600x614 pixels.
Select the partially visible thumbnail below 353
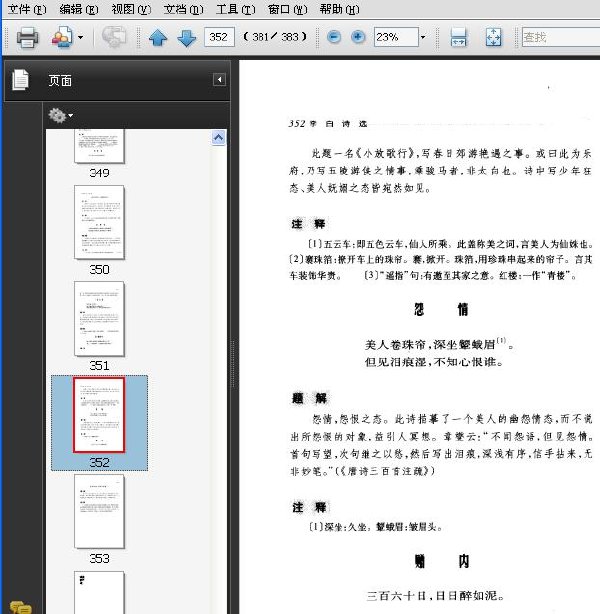99,592
